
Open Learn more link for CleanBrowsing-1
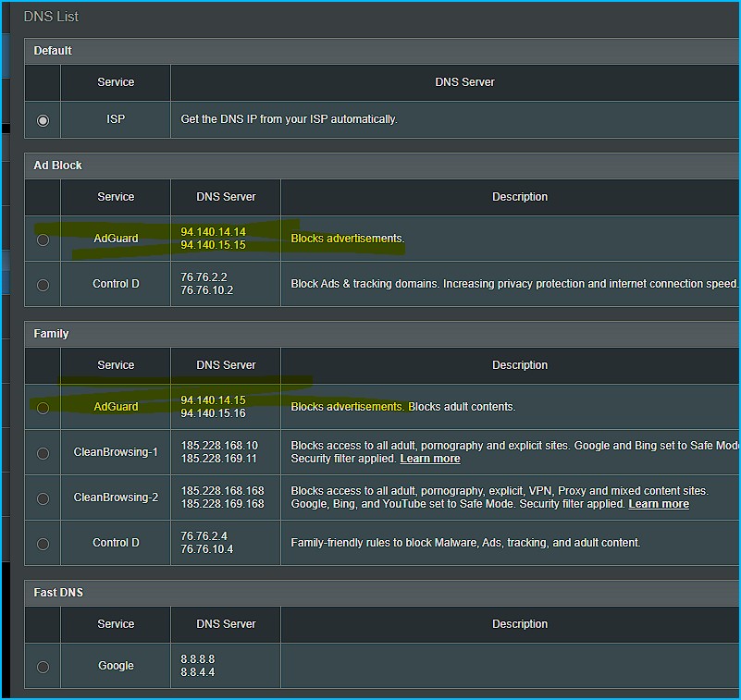430,459
